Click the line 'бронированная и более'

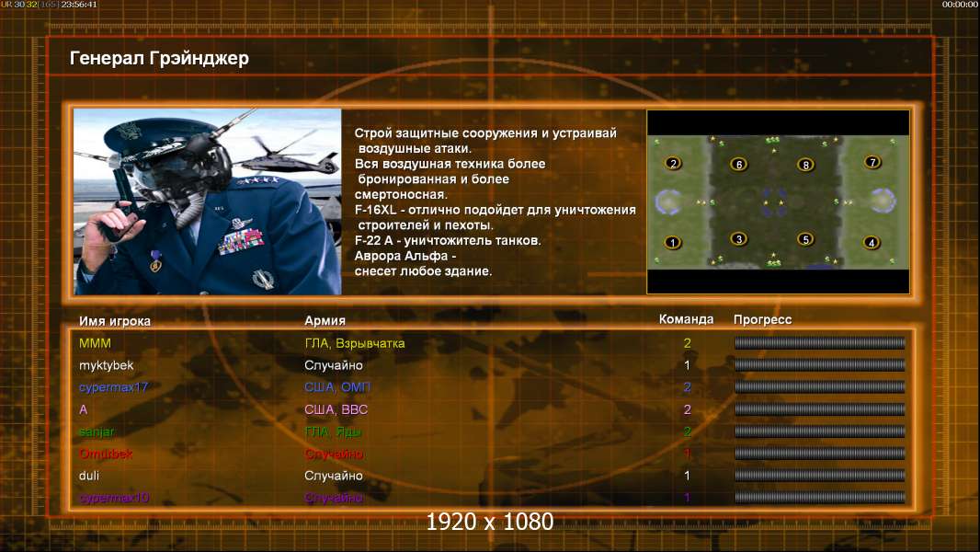[433, 179]
